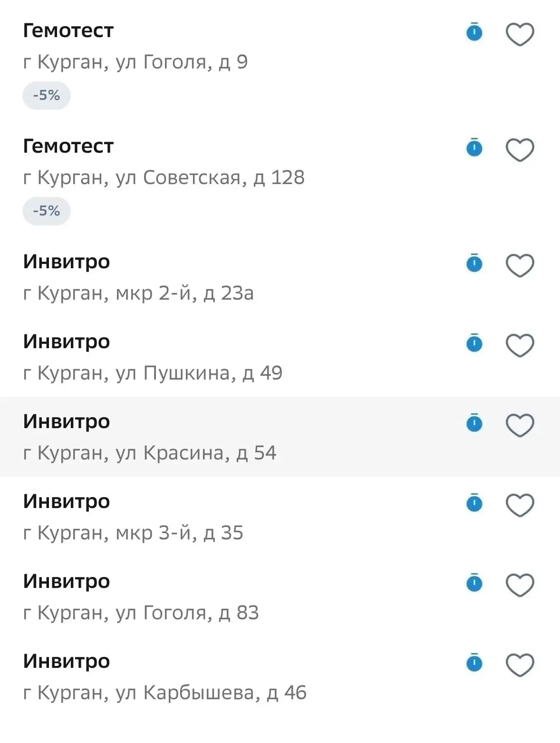Screen dimensions: 560x743
Task: Favorite the Гемотест at ул Советская 128
Action: click(x=520, y=150)
